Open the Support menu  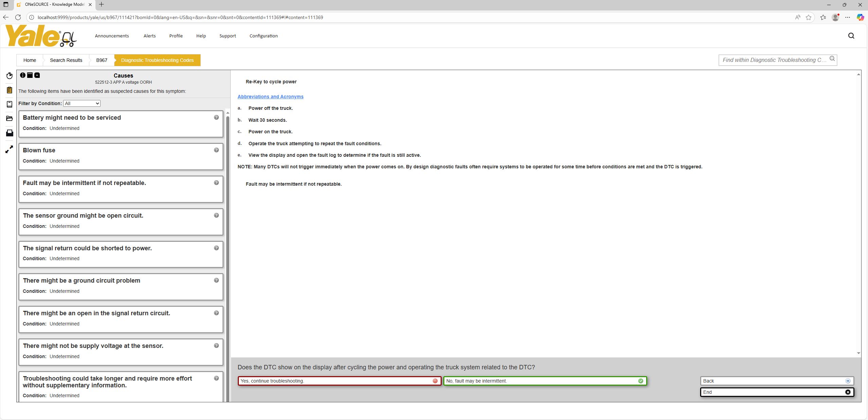227,36
